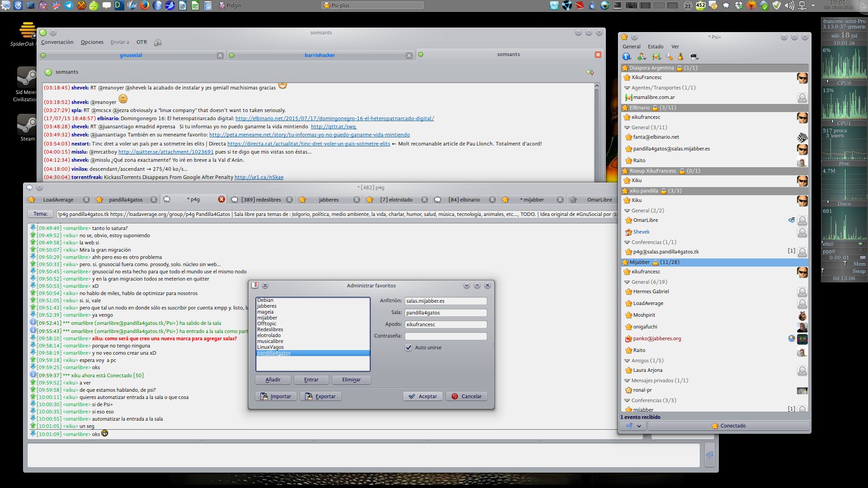Collapse the Agentes/Transportes group
The width and height of the screenshot is (868, 488).
[627, 88]
